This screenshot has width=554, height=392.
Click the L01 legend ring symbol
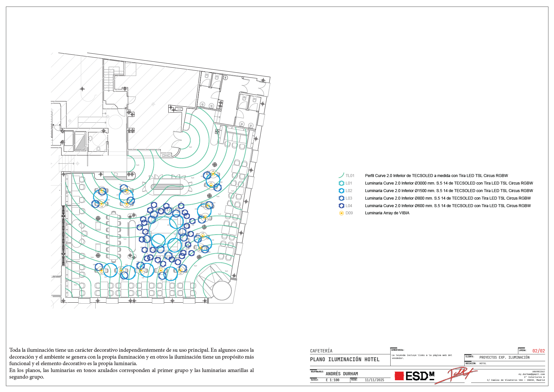341,183
